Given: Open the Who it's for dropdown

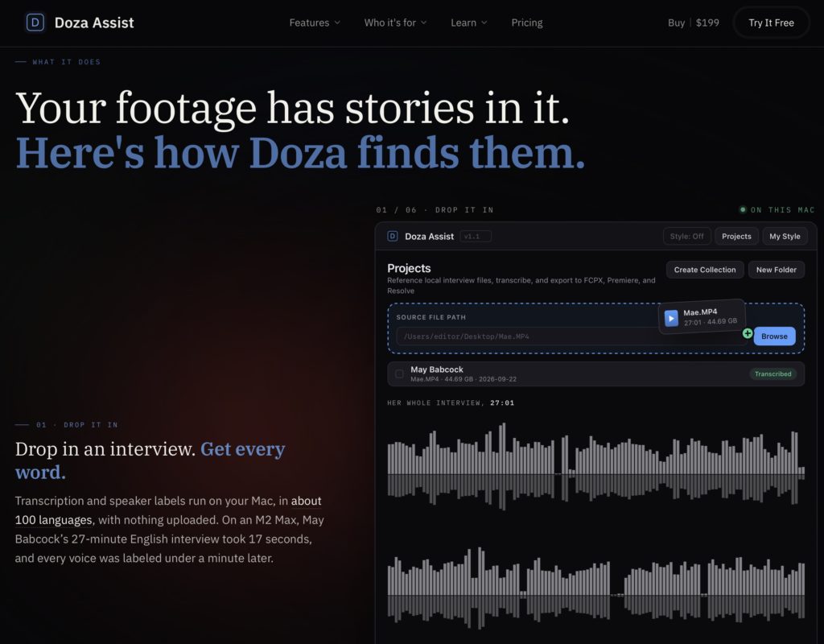Looking at the screenshot, I should 395,23.
